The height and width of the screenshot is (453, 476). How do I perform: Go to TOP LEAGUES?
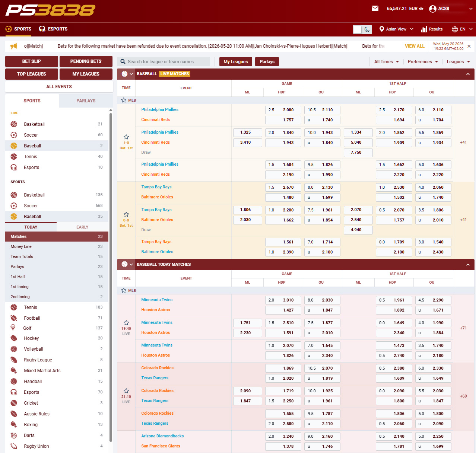32,74
